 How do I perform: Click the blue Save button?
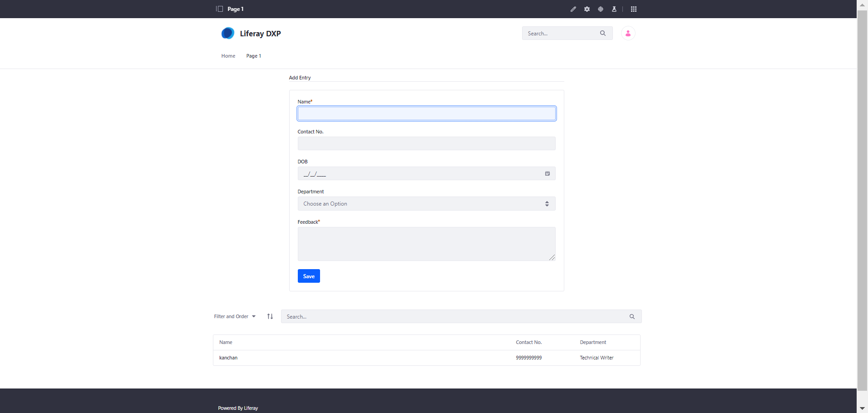[309, 276]
